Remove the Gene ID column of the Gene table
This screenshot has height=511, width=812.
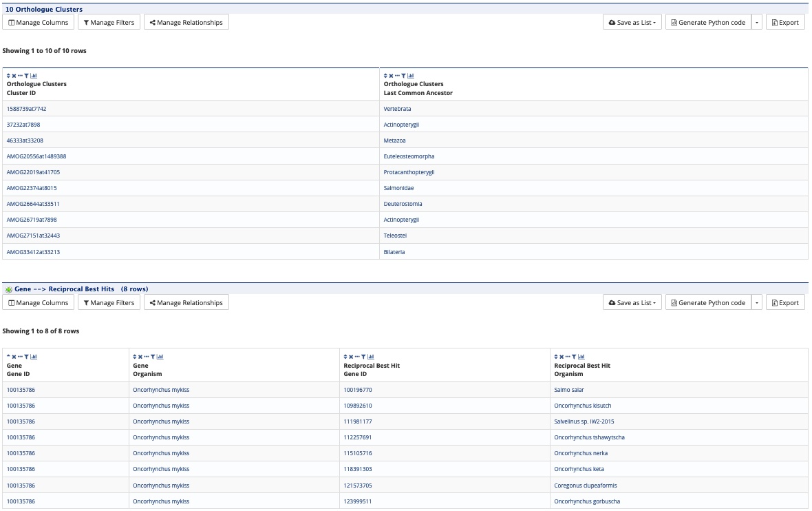[x=14, y=357]
